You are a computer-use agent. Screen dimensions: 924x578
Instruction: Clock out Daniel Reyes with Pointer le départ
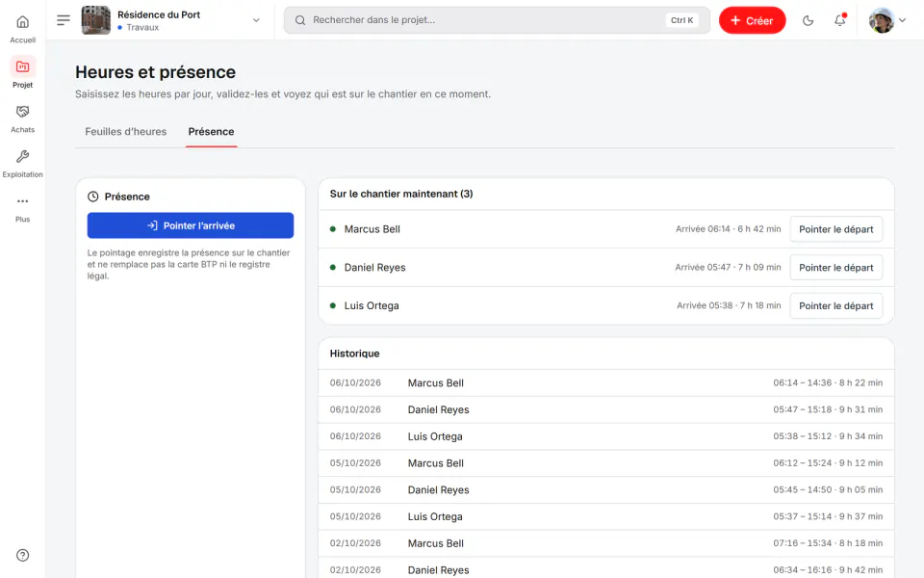tap(835, 268)
